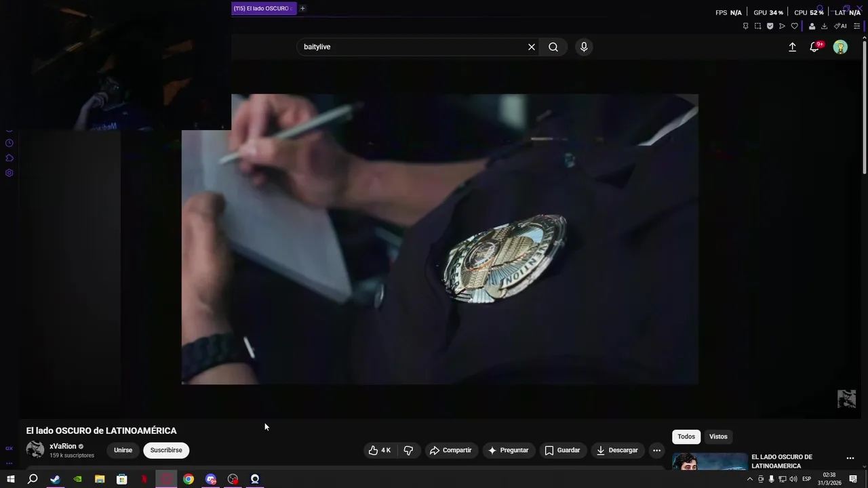Select the Todos filter chip
This screenshot has height=488, width=868.
click(x=686, y=436)
